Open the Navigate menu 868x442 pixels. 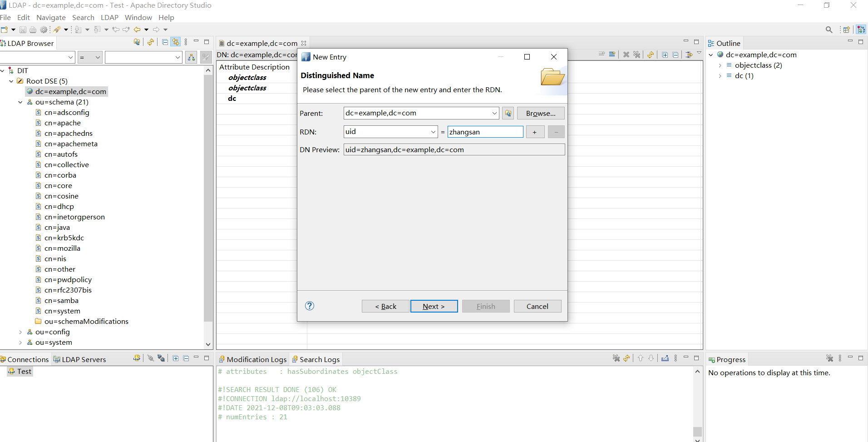coord(51,17)
